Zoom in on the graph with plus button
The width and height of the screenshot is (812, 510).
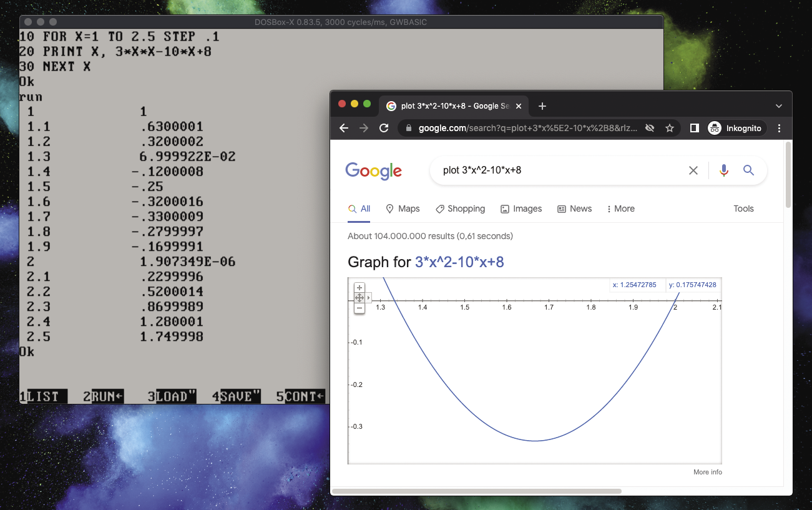[360, 288]
